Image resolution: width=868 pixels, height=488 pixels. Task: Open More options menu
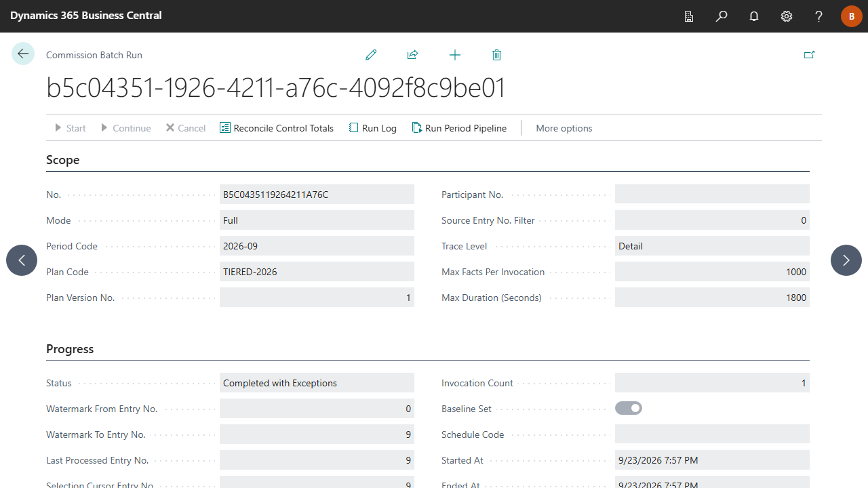click(564, 128)
